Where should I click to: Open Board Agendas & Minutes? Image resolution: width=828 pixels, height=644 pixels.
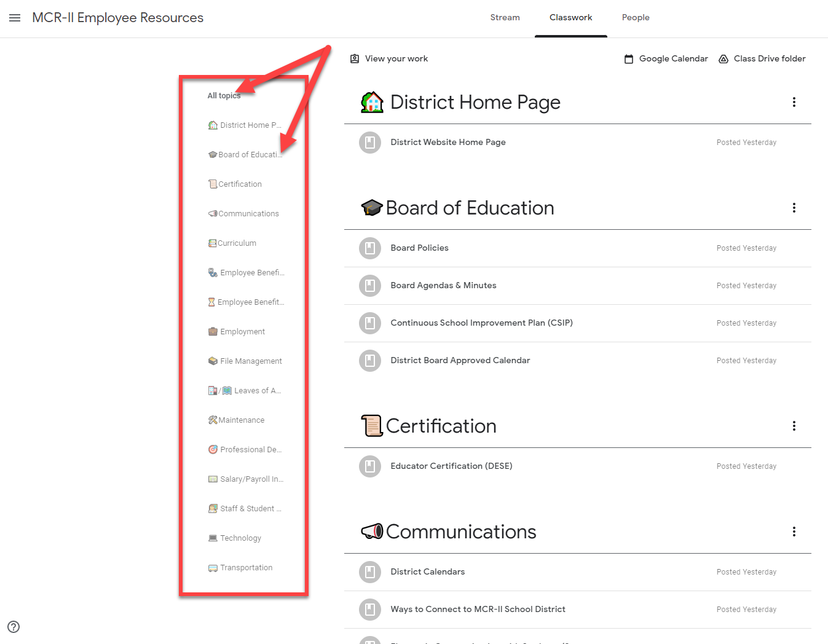point(443,285)
